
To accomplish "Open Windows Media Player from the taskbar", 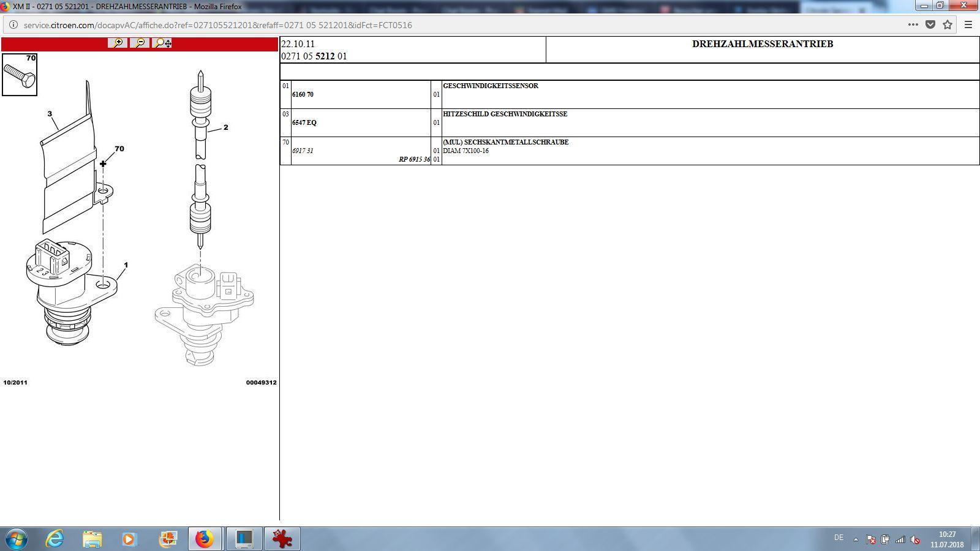I will pyautogui.click(x=129, y=539).
